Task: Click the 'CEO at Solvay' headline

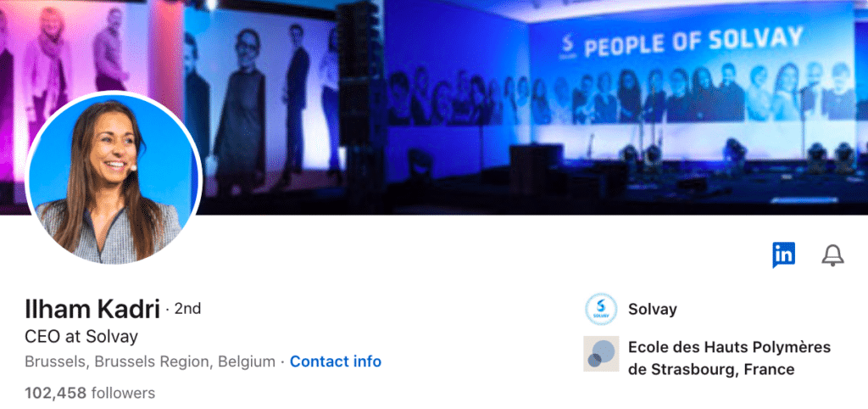Action: pyautogui.click(x=81, y=336)
